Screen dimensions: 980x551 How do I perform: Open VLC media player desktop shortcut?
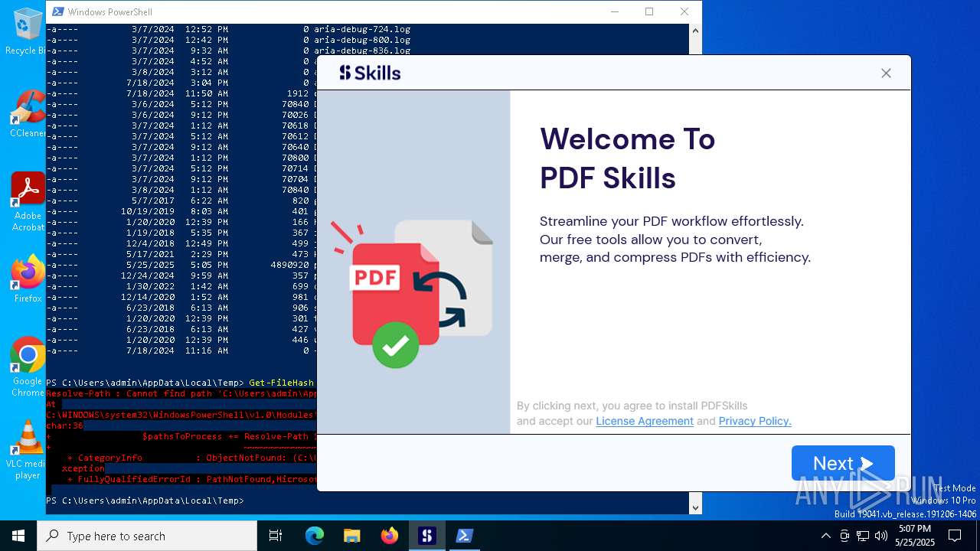point(28,450)
